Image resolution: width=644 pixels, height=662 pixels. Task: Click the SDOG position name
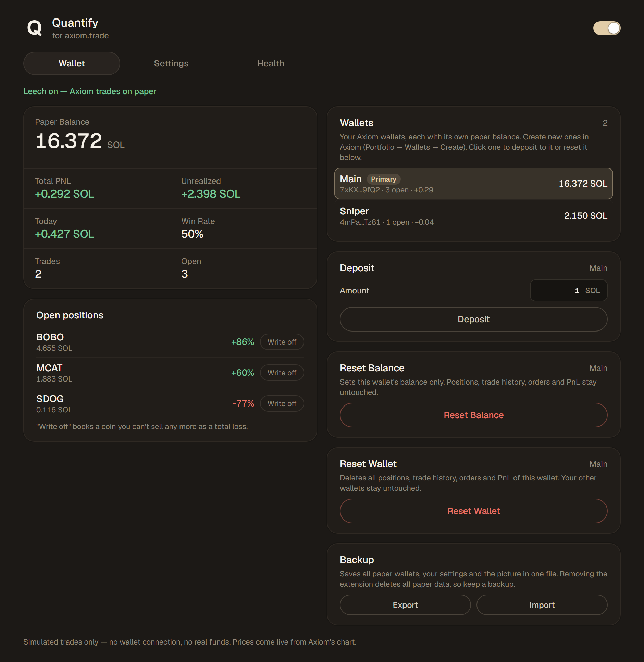[50, 399]
